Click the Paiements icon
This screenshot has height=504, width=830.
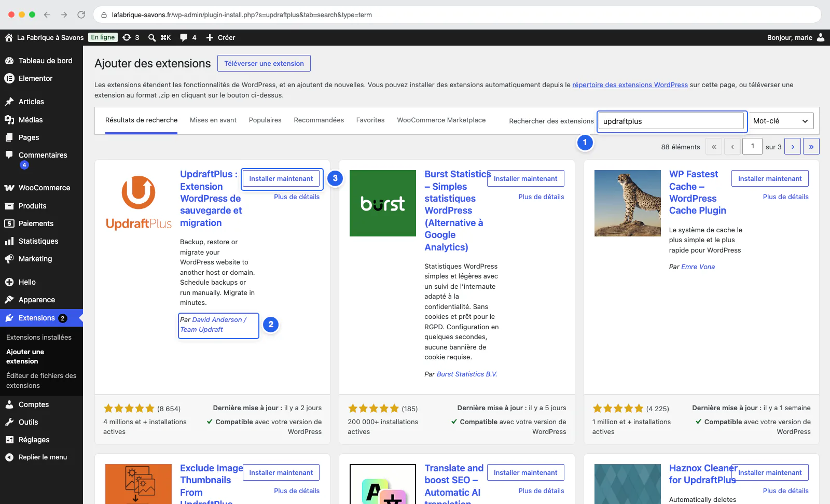point(9,223)
